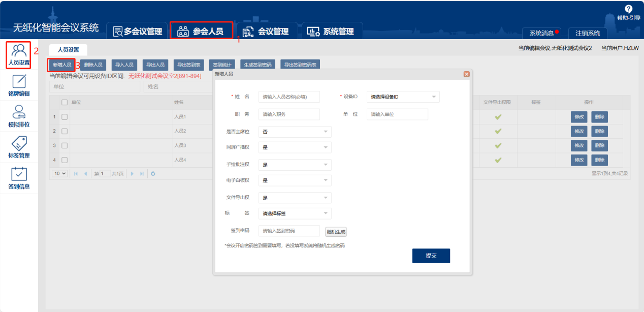Image resolution: width=644 pixels, height=312 pixels.
Task: Focus the 单位 input in dialog
Action: pyautogui.click(x=397, y=114)
